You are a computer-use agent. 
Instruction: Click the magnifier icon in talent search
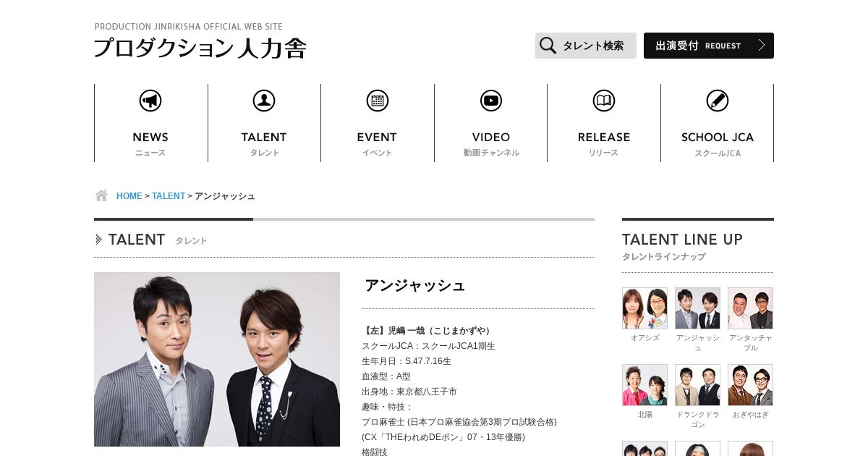[548, 46]
